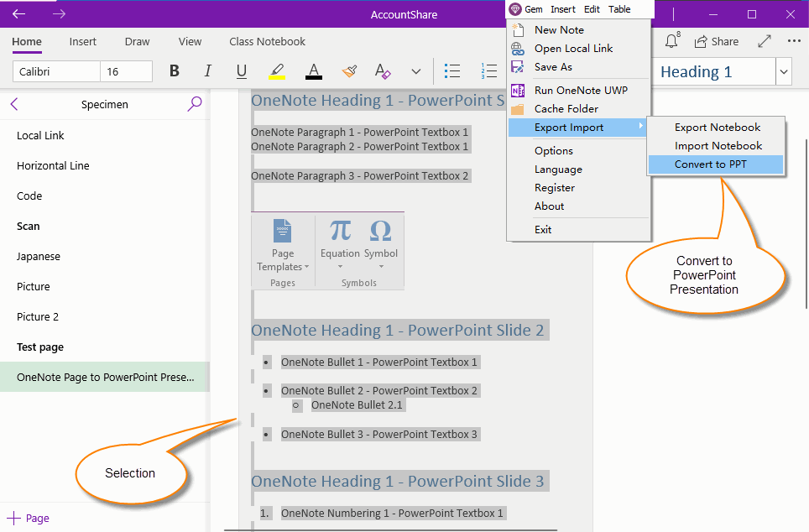809x532 pixels.
Task: Open the Gem add-in Table menu
Action: pos(619,9)
